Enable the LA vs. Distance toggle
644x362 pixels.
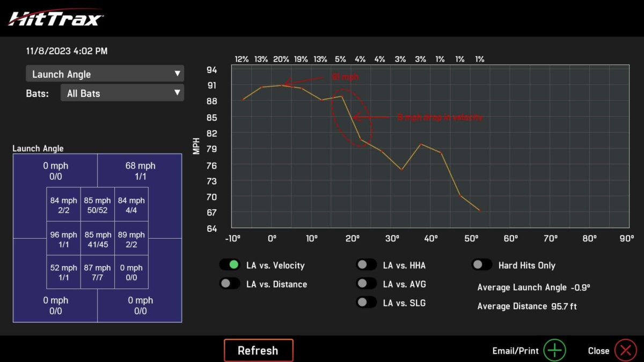coord(230,284)
